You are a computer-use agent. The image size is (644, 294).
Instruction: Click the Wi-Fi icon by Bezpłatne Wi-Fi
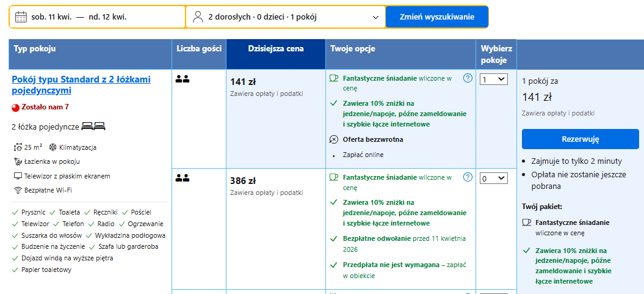(x=18, y=190)
